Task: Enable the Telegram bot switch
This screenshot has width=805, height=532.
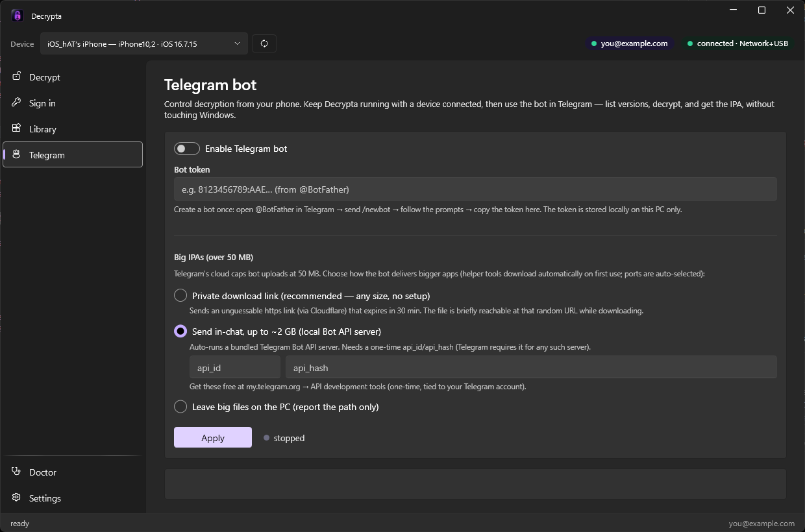Action: [x=187, y=149]
